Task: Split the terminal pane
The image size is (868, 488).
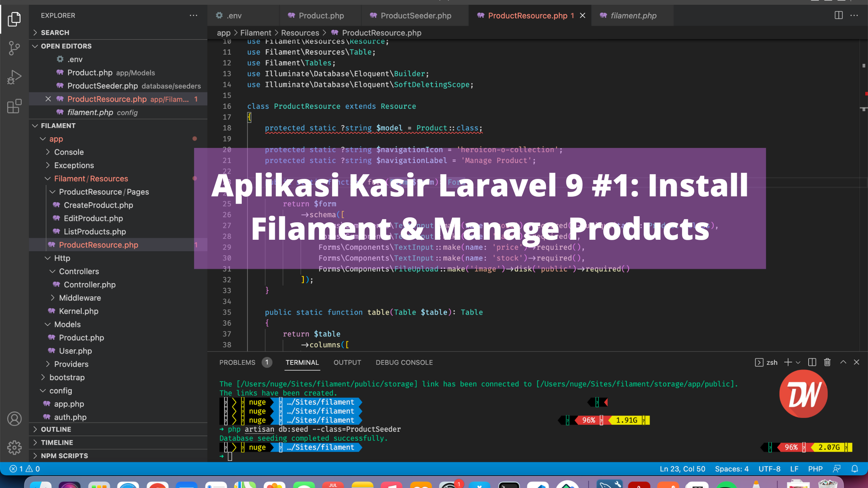Action: 813,362
